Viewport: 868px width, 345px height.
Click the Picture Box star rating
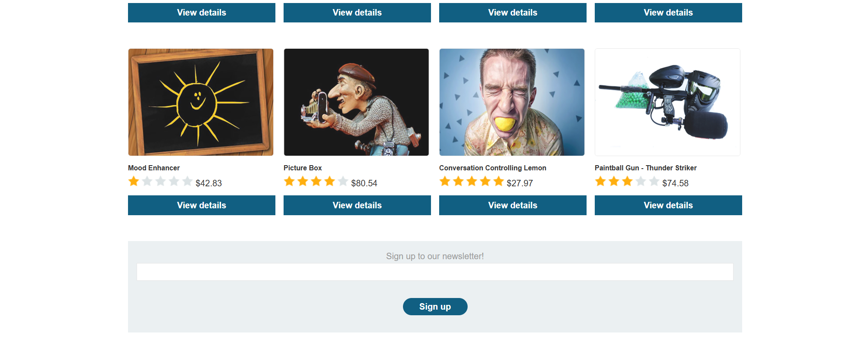[x=316, y=182]
